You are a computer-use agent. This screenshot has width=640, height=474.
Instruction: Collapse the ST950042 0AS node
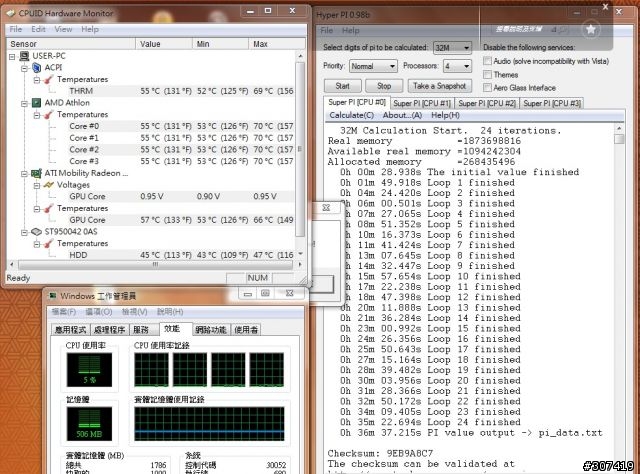click(24, 232)
